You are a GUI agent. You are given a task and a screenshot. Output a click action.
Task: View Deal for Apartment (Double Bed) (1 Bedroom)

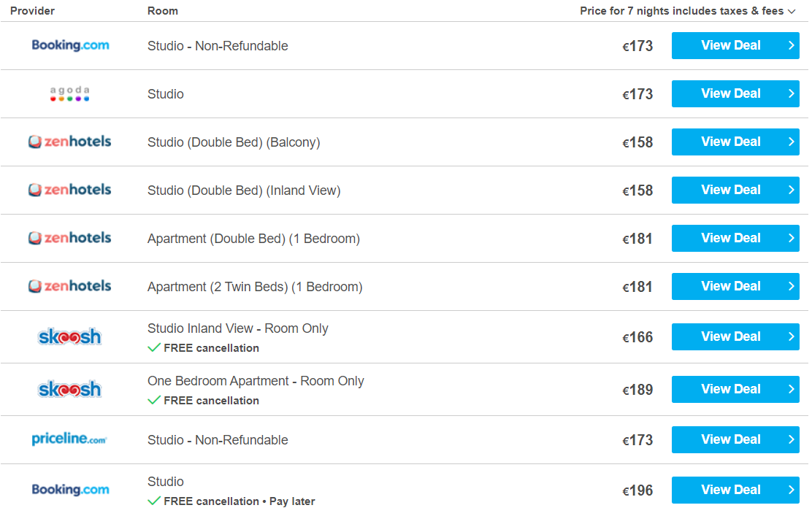point(735,238)
